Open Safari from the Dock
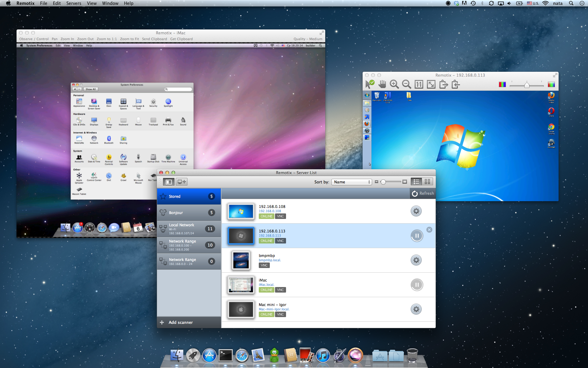The image size is (588, 368). pyautogui.click(x=242, y=355)
